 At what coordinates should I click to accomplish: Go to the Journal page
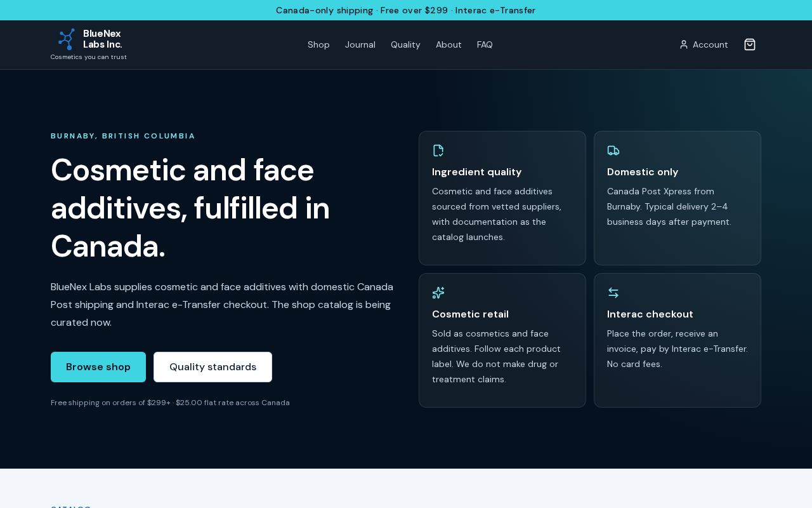(x=360, y=44)
